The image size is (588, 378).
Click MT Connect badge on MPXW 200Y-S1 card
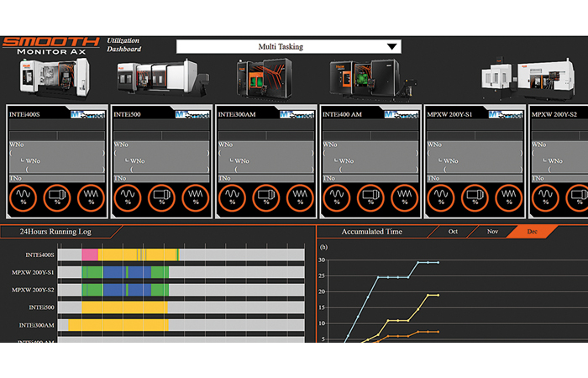[x=506, y=114]
